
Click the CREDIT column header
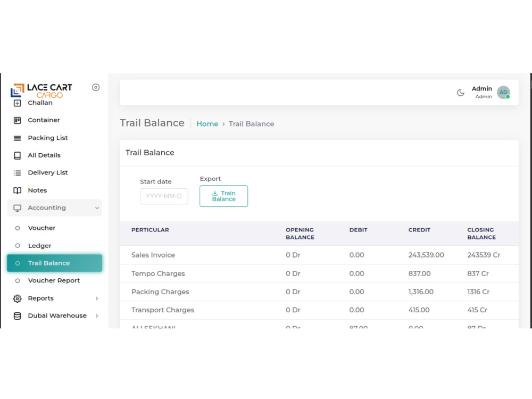click(419, 230)
